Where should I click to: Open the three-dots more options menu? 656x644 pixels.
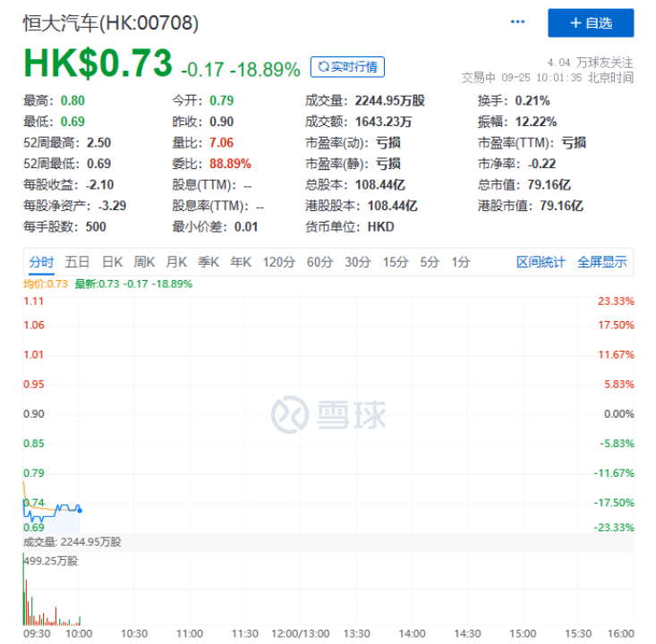click(x=517, y=21)
